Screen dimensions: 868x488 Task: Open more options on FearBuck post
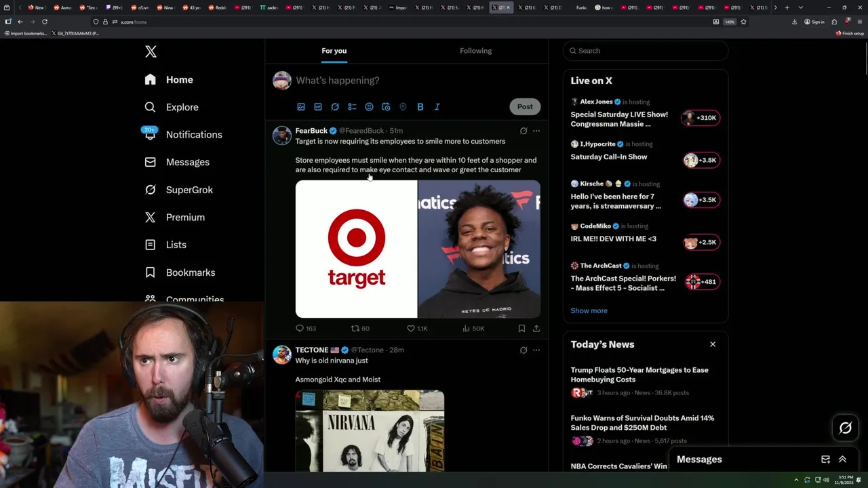[536, 131]
